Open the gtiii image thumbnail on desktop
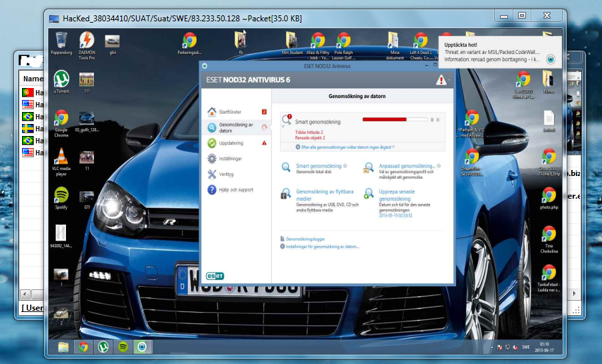Screen dimensions: 602x364 112,44
